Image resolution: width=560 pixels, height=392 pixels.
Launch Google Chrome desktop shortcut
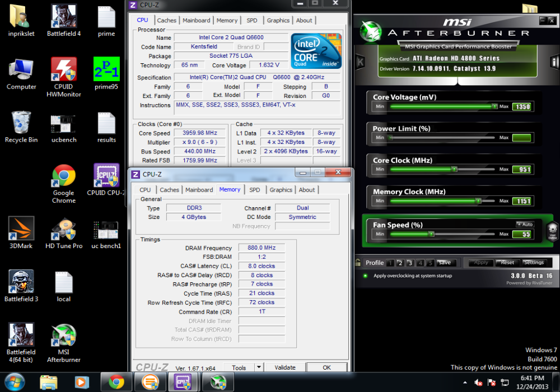[64, 183]
